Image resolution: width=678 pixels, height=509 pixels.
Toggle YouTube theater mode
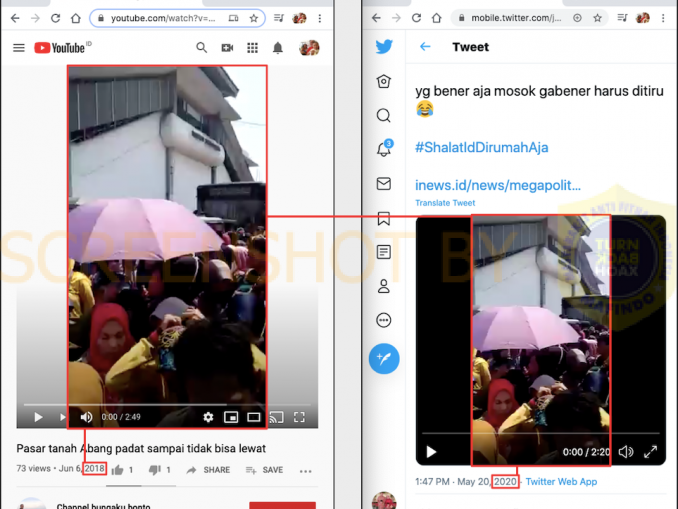[x=253, y=417]
